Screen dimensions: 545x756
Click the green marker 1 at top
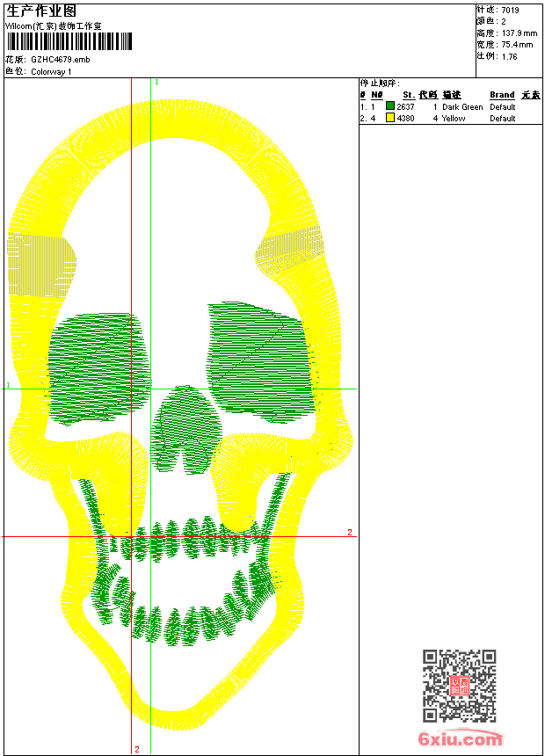coord(156,82)
